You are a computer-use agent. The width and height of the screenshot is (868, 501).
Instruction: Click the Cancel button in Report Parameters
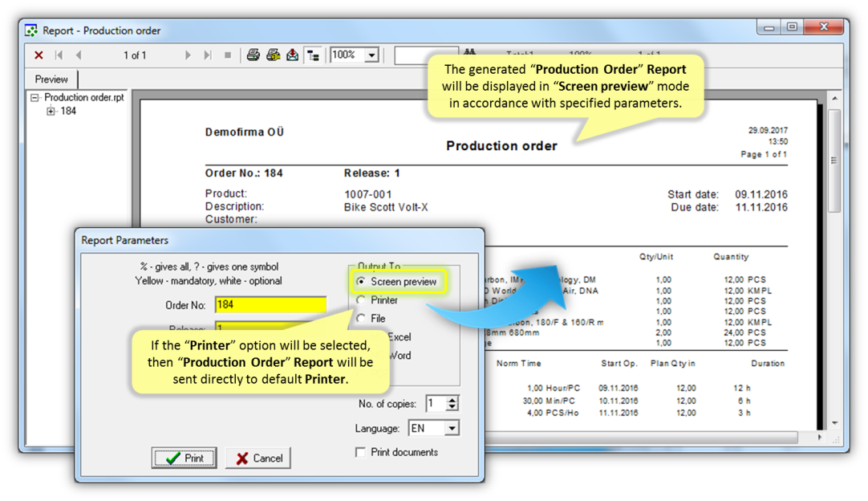tap(258, 458)
